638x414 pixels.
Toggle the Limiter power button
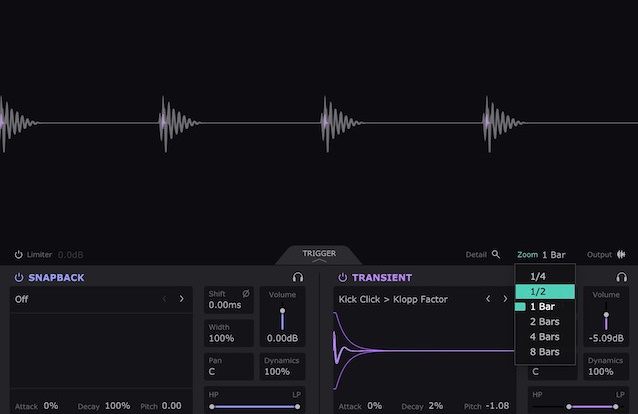(x=19, y=255)
